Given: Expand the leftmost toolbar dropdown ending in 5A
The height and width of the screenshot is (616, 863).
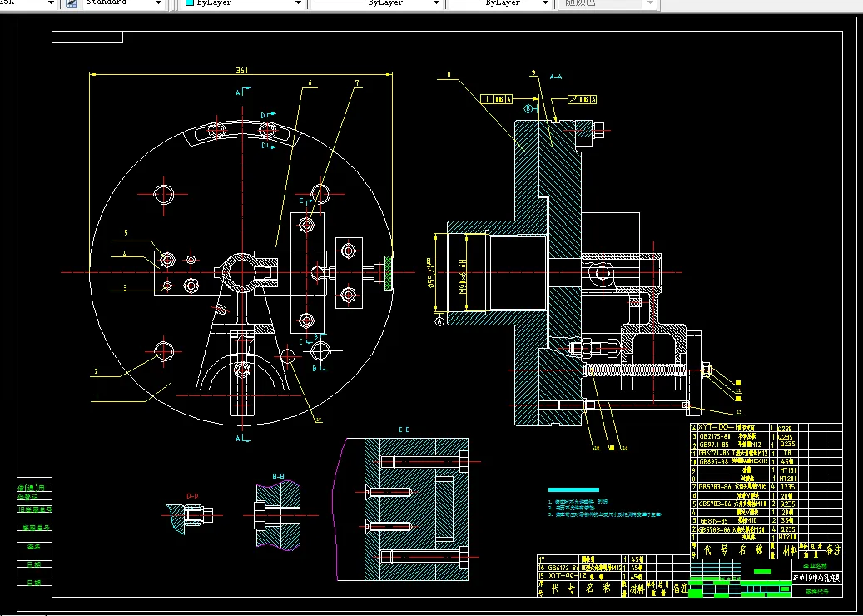Looking at the screenshot, I should (52, 3).
